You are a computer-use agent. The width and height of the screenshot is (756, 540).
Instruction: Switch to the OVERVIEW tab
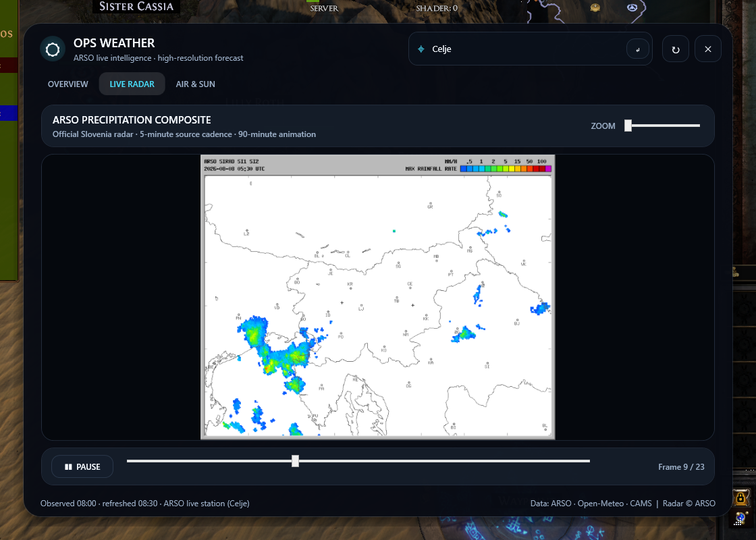tap(68, 84)
